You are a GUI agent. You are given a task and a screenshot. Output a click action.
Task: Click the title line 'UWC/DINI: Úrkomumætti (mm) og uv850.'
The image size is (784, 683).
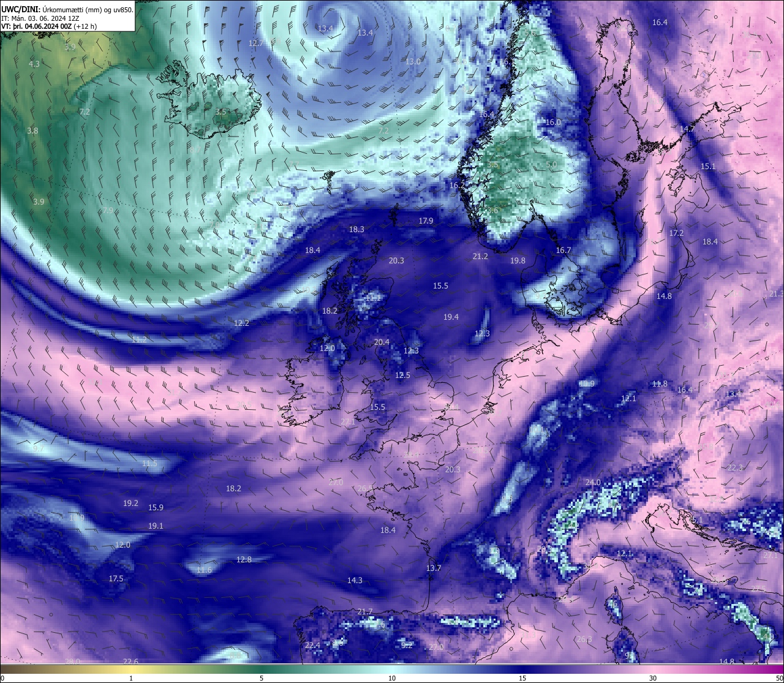(67, 10)
